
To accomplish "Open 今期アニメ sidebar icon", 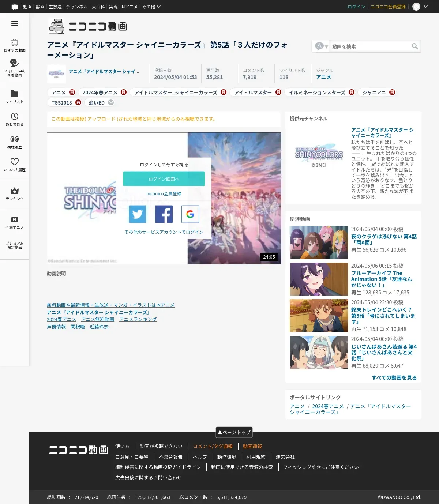I will tap(15, 222).
